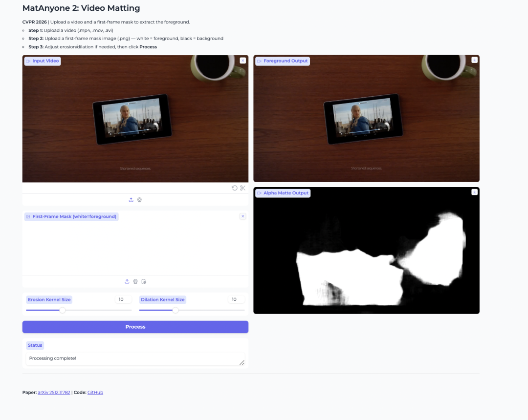This screenshot has height=420, width=528.
Task: Select the webcam source icon under Input Video
Action: point(139,200)
